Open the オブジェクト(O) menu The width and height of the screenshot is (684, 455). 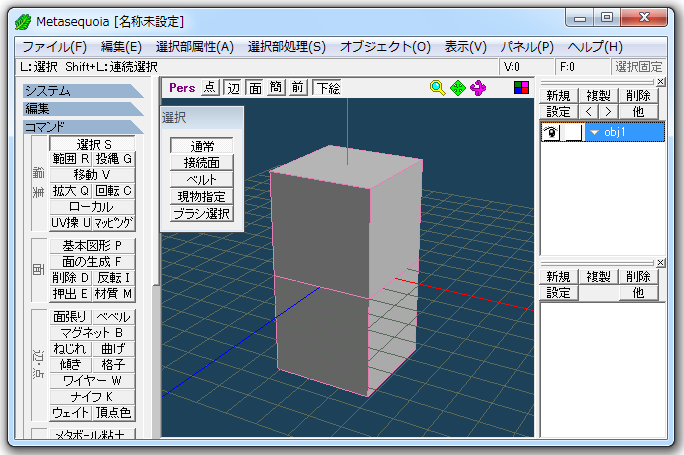coord(385,47)
